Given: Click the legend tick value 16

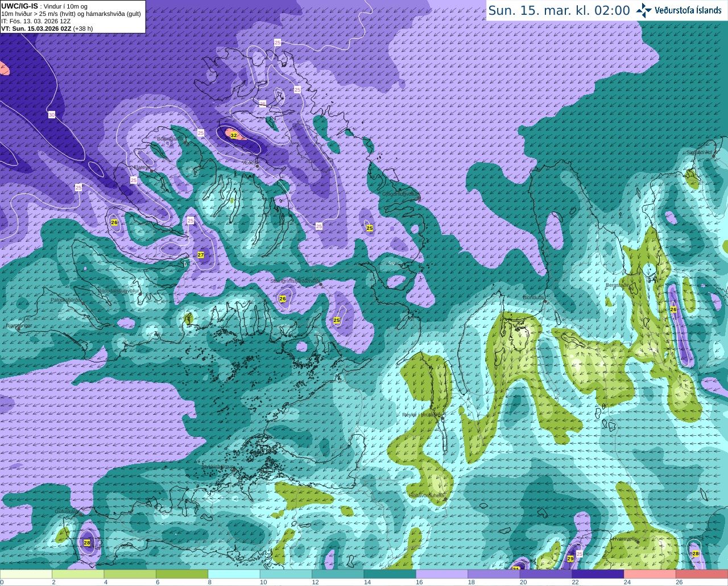Looking at the screenshot, I should [x=419, y=582].
